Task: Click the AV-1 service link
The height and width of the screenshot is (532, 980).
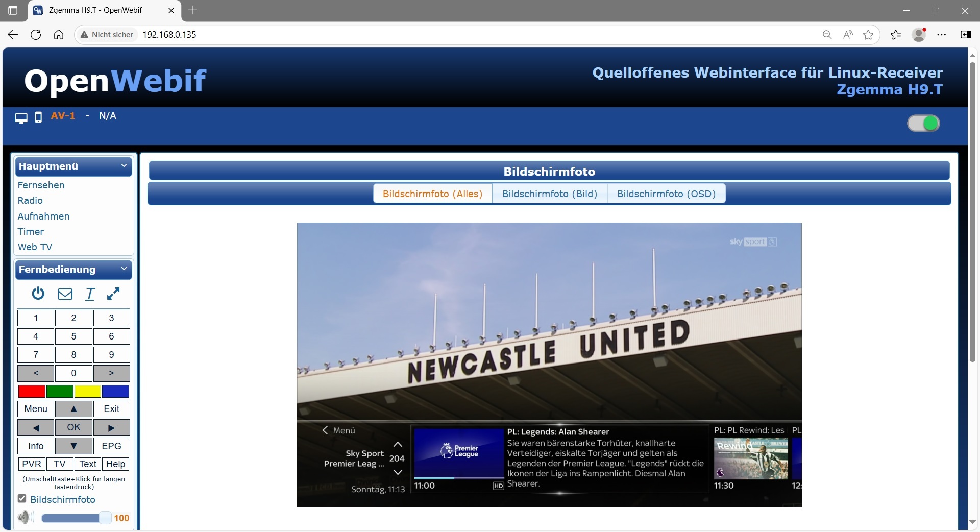Action: pyautogui.click(x=63, y=116)
